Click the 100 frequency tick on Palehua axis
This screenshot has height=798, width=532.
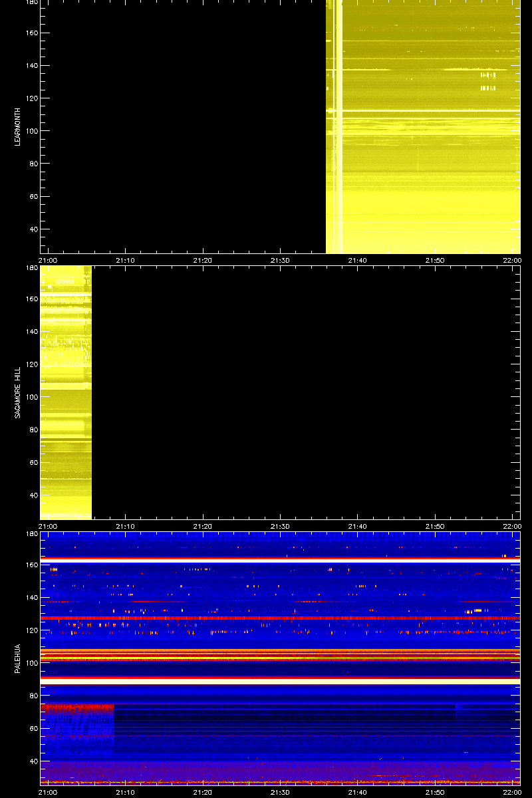(x=31, y=663)
